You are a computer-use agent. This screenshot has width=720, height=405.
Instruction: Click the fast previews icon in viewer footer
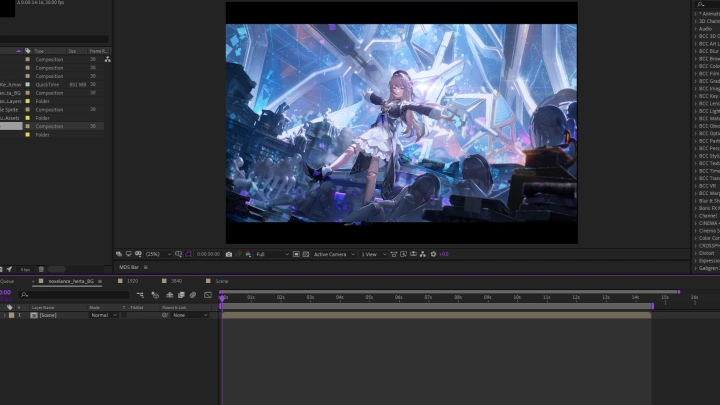point(403,254)
